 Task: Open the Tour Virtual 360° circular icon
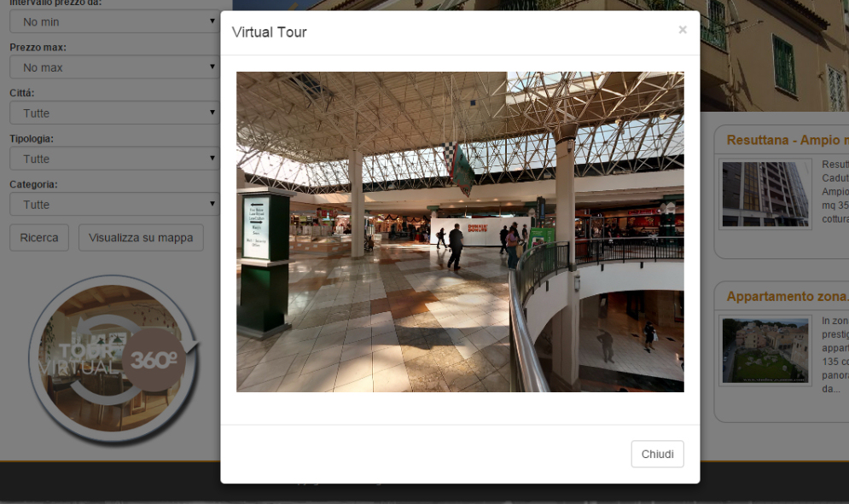coord(114,360)
